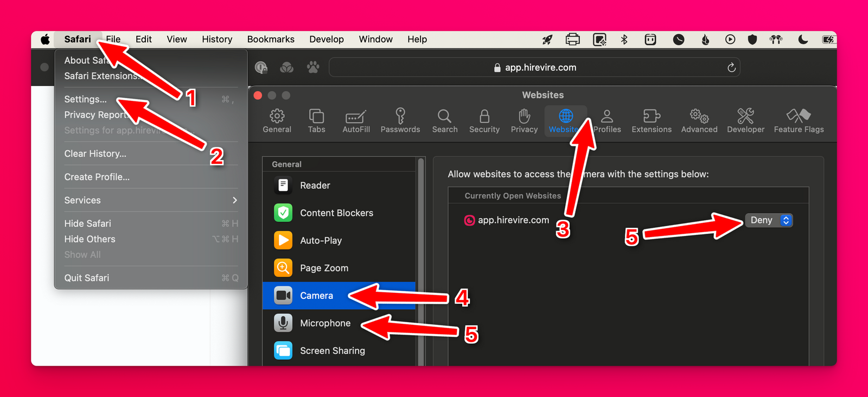The height and width of the screenshot is (397, 868).
Task: Click Settings... in the Safari menu
Action: click(x=86, y=99)
